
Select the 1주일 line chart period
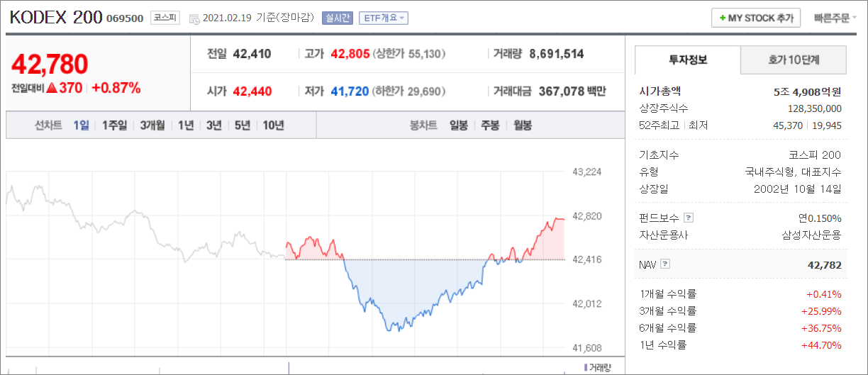click(114, 125)
